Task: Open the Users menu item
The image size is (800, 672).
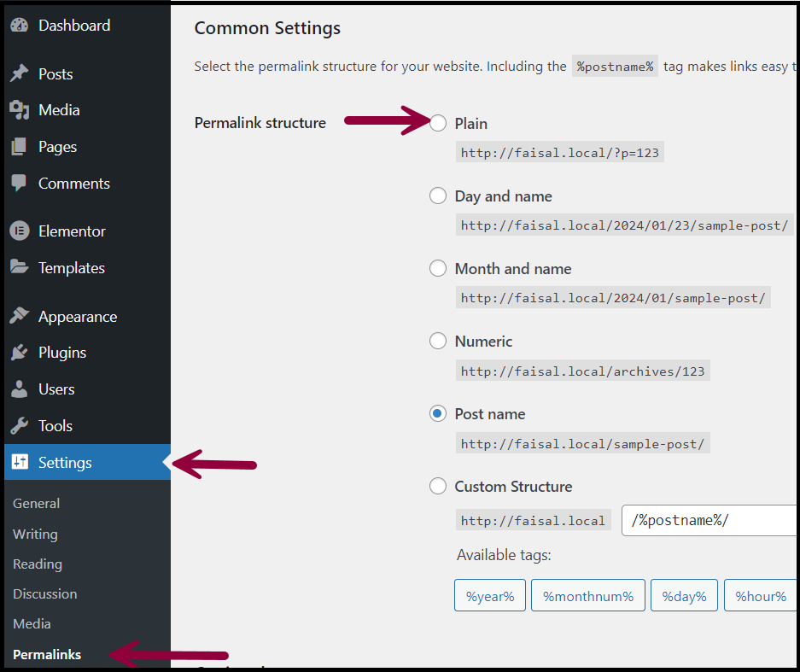Action: [56, 389]
